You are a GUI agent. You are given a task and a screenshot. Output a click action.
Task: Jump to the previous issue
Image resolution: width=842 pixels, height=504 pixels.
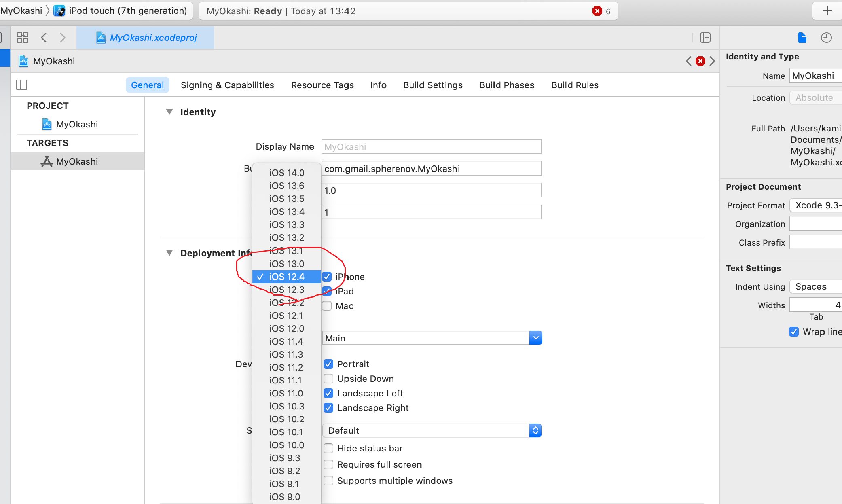pos(689,61)
